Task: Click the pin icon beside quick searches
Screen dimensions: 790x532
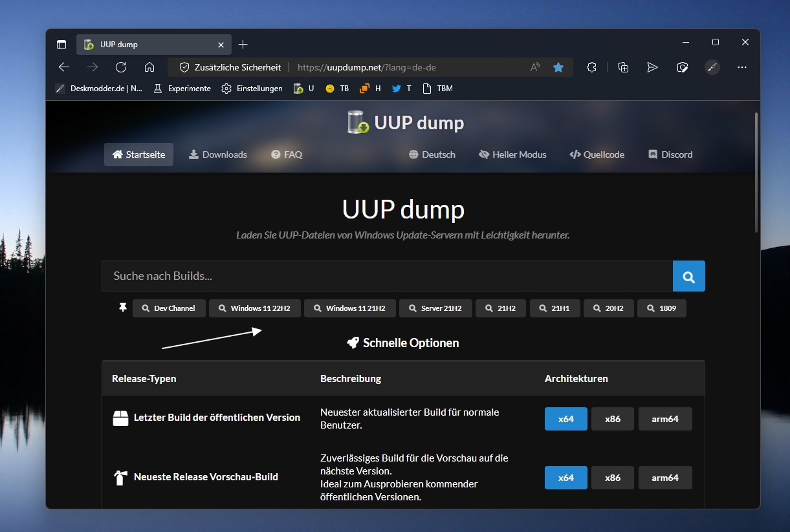Action: point(123,308)
